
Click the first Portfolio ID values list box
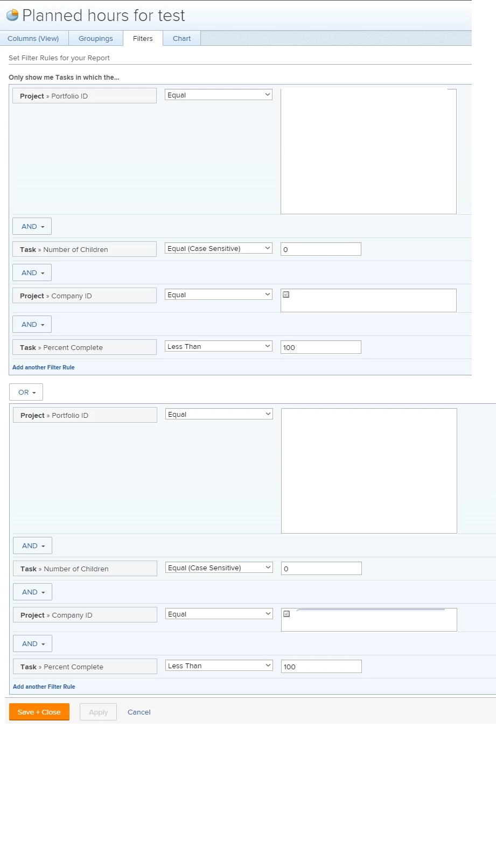tap(368, 151)
